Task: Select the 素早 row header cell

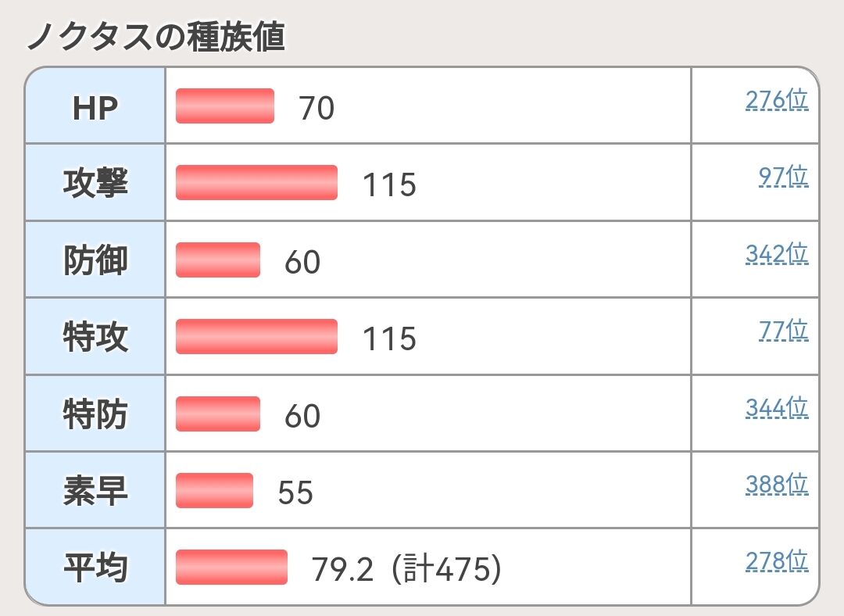Action: click(95, 491)
